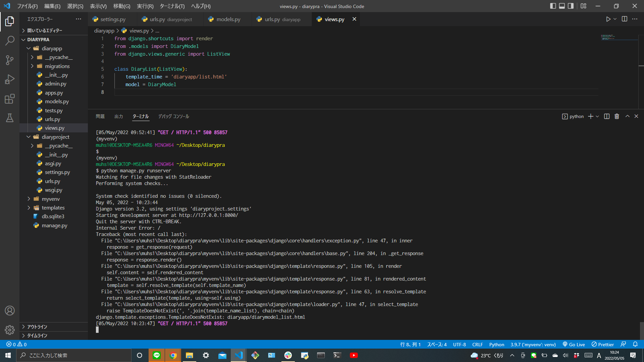Image resolution: width=644 pixels, height=362 pixels.
Task: Show errors and warnings count
Action: 16,344
